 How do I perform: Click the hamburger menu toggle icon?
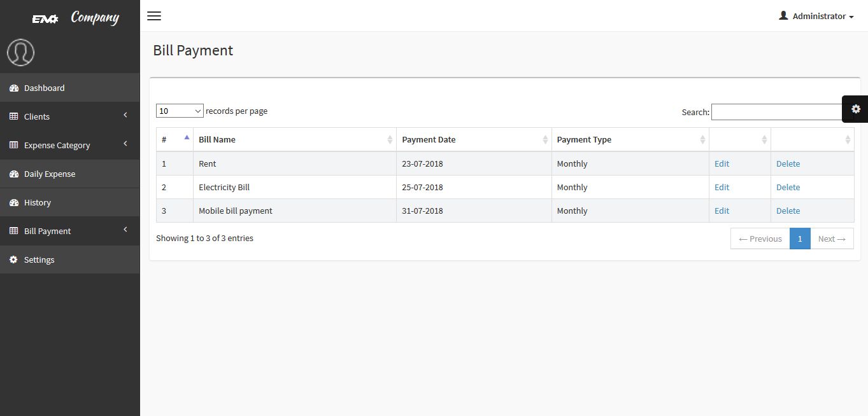pos(154,16)
